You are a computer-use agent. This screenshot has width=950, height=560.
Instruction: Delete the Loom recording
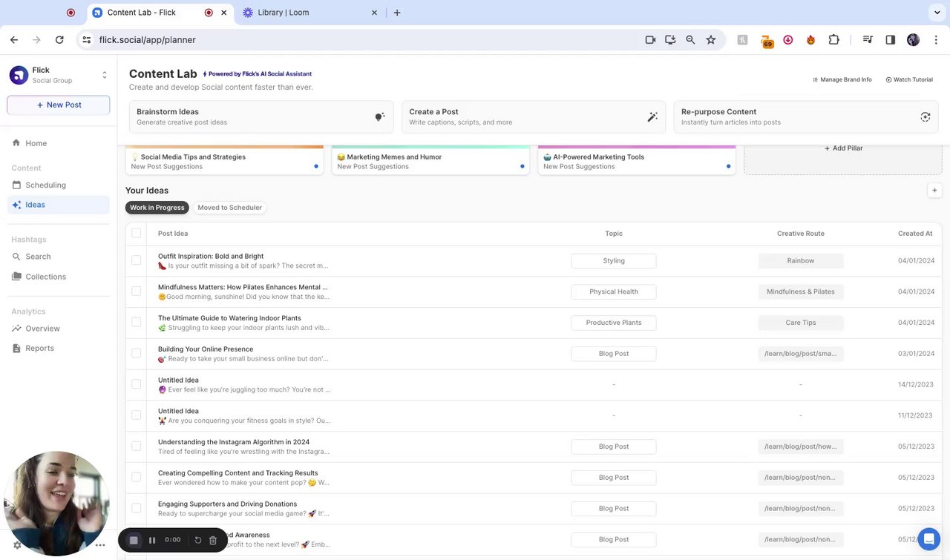point(213,540)
